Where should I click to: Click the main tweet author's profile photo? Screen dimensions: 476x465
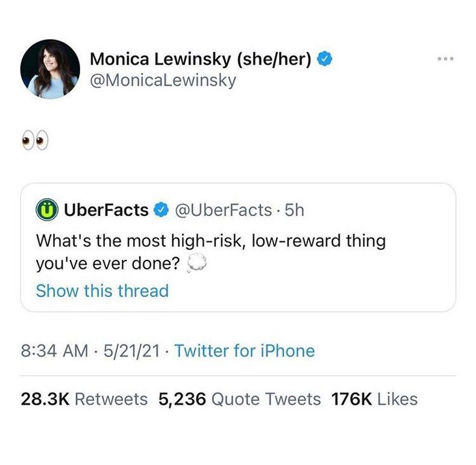[x=49, y=69]
